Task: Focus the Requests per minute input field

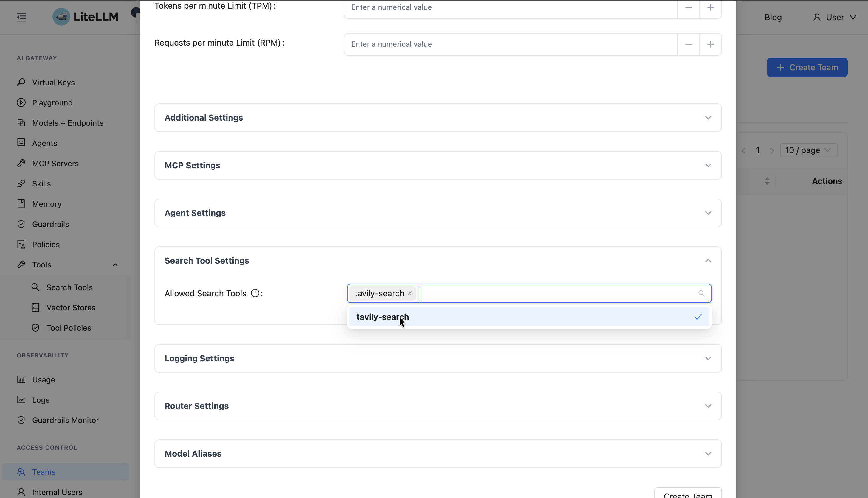Action: coord(510,44)
